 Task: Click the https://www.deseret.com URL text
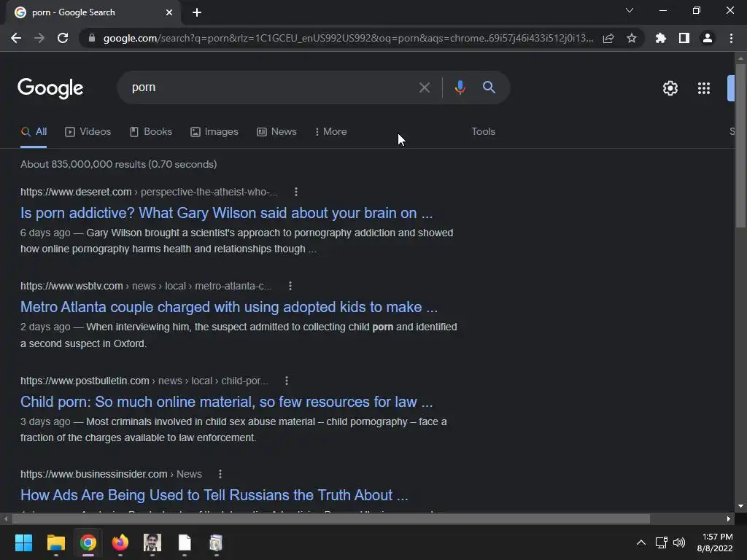coord(76,192)
